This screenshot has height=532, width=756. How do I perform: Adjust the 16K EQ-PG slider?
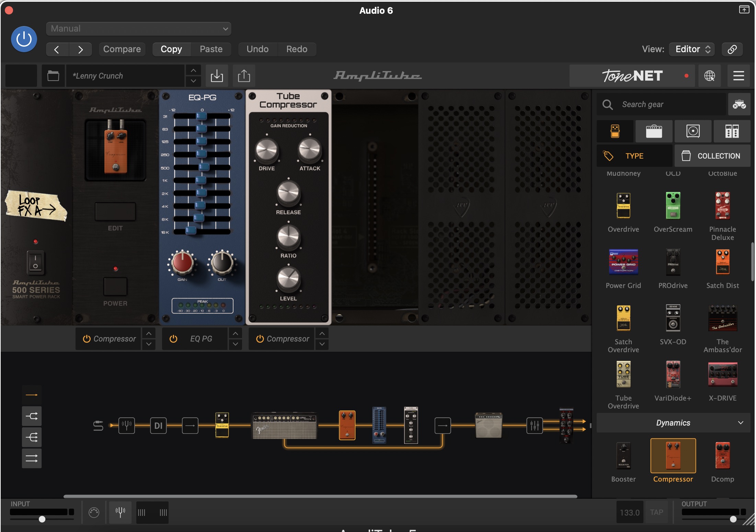[x=191, y=231]
